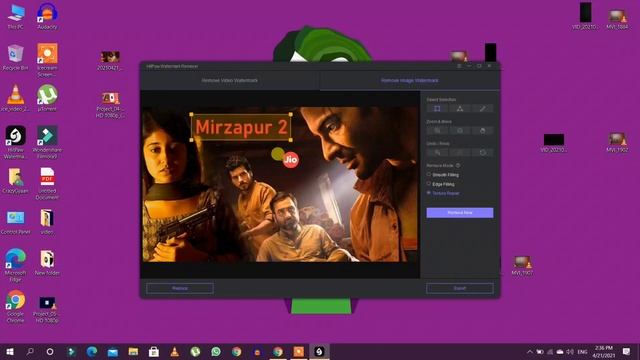Select the rectangle marquee selection tool
Image resolution: width=640 pixels, height=360 pixels.
pos(437,109)
